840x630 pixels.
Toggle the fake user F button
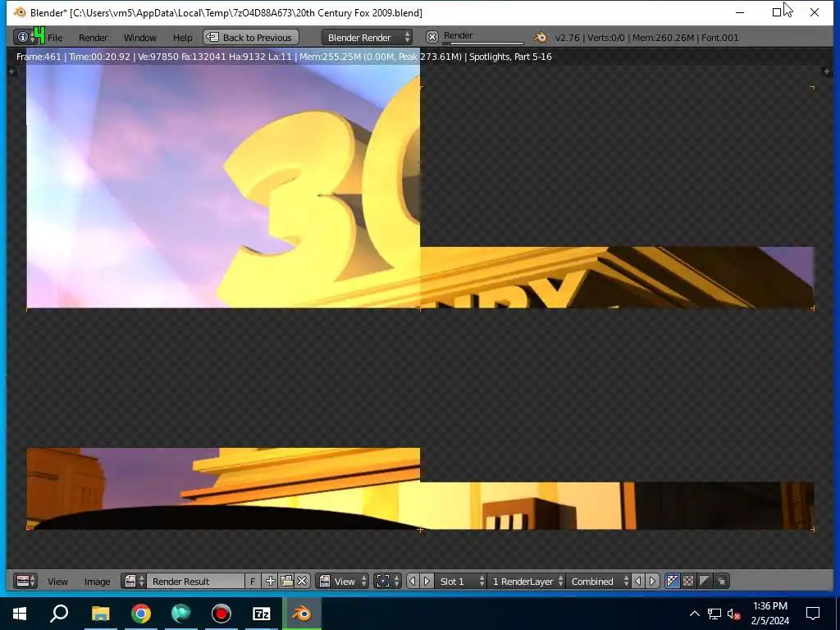click(253, 582)
